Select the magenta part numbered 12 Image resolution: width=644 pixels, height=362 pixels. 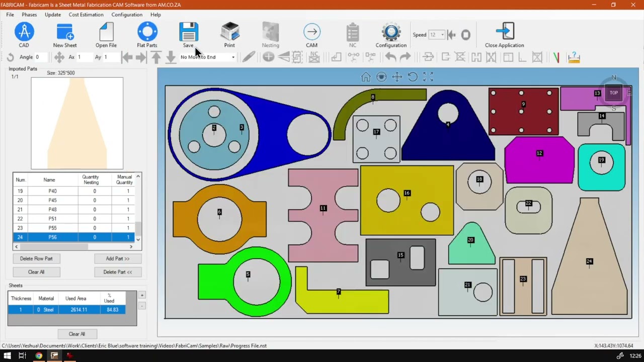point(539,161)
